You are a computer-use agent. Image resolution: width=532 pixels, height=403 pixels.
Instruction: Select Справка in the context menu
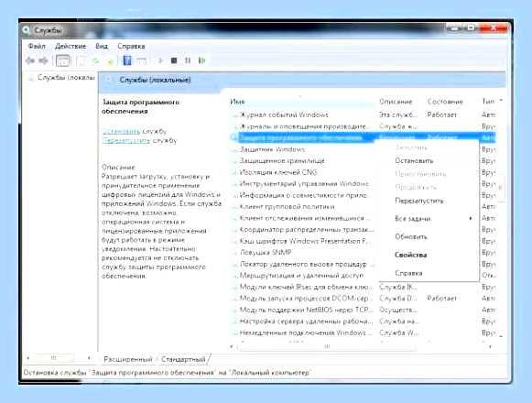408,273
